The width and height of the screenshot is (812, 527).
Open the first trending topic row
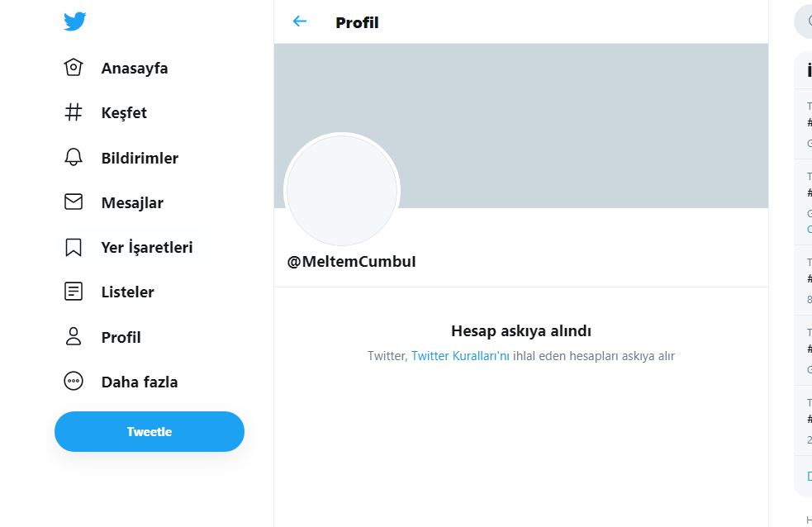coord(808,124)
